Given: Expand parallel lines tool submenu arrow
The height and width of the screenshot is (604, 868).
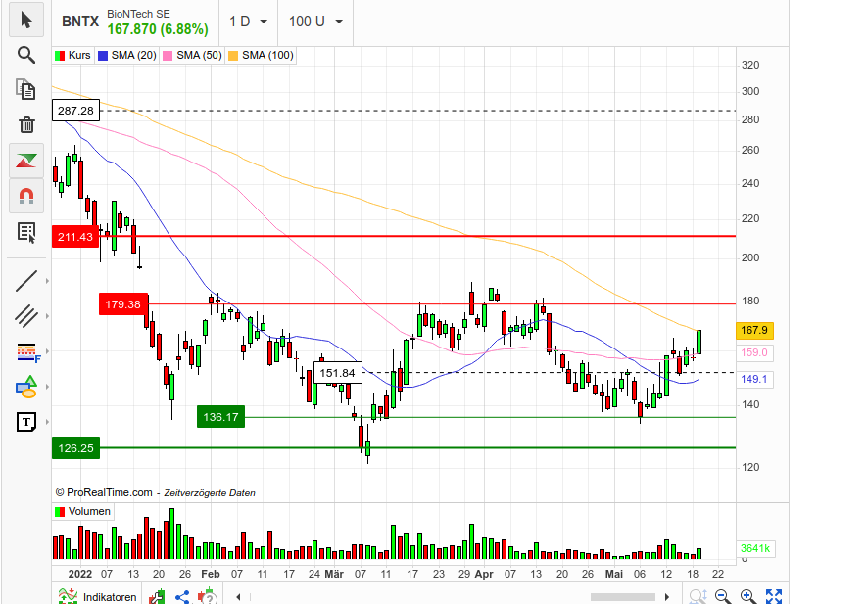Looking at the screenshot, I should click(47, 316).
